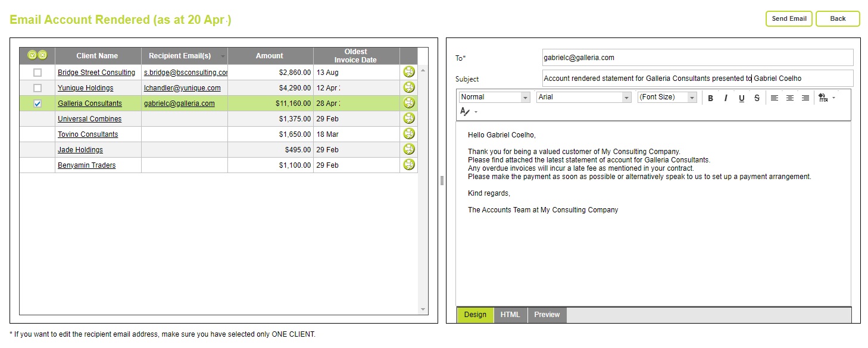Click the statement icon beside Jade Holdings
Viewport: 868px width, 348px height.
pos(409,149)
